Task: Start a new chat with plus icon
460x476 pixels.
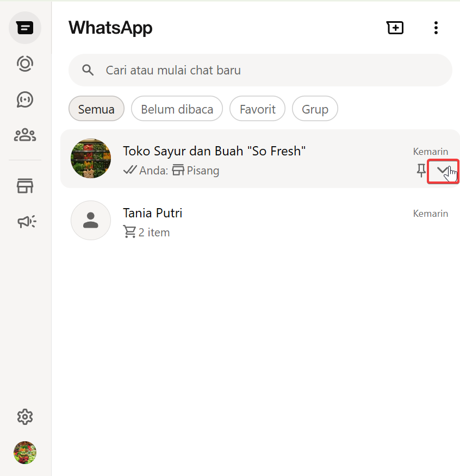Action: (395, 28)
